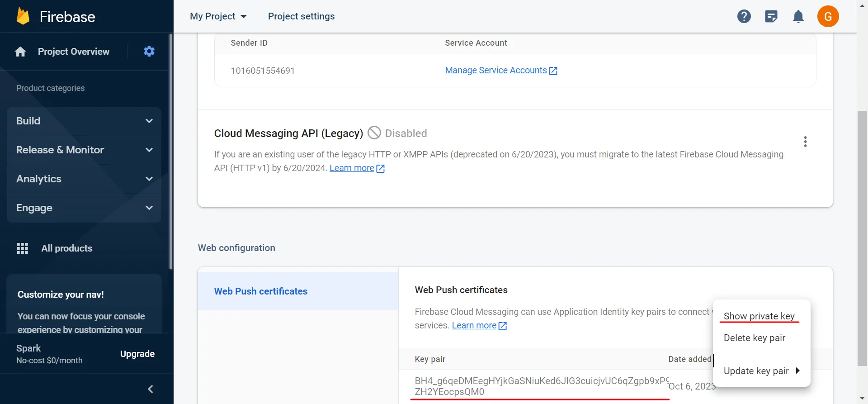Click the Oct 6, 2023 date added
Screen dimensions: 868x404
click(692, 386)
